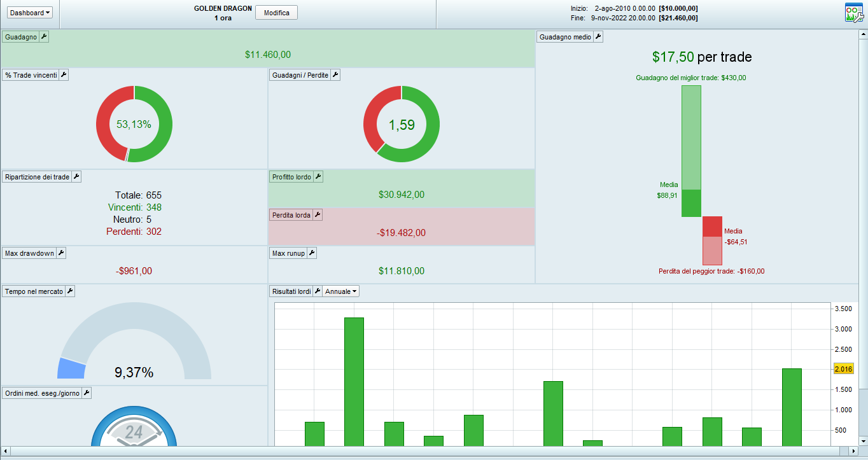Click the Profitto lordo label
Viewport: 868px width, 460px height.
pos(291,177)
